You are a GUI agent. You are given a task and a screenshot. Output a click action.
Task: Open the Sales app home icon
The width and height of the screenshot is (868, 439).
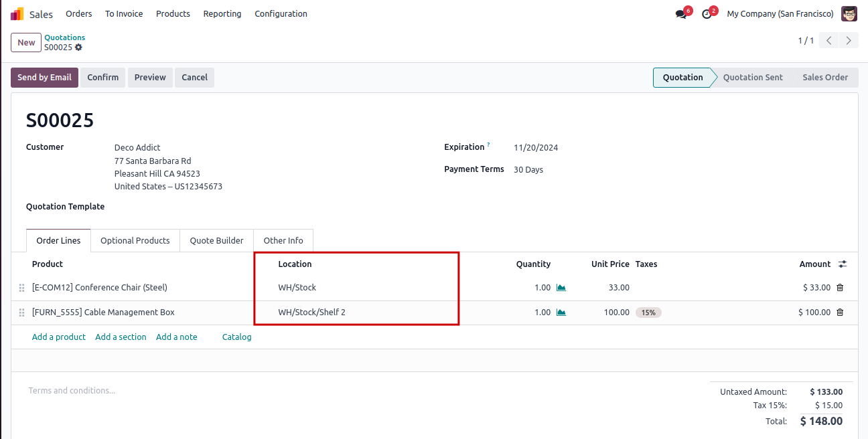[17, 13]
